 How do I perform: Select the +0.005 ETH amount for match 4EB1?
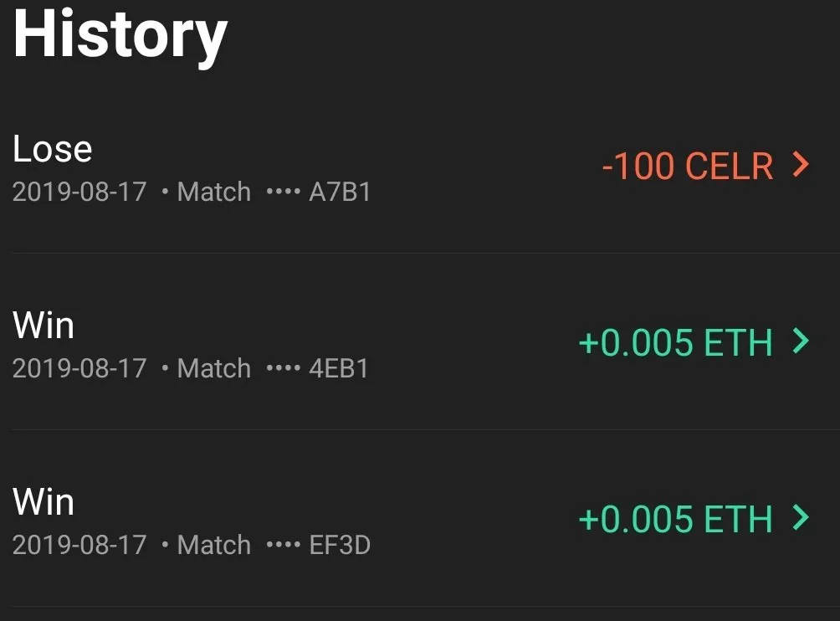point(675,343)
